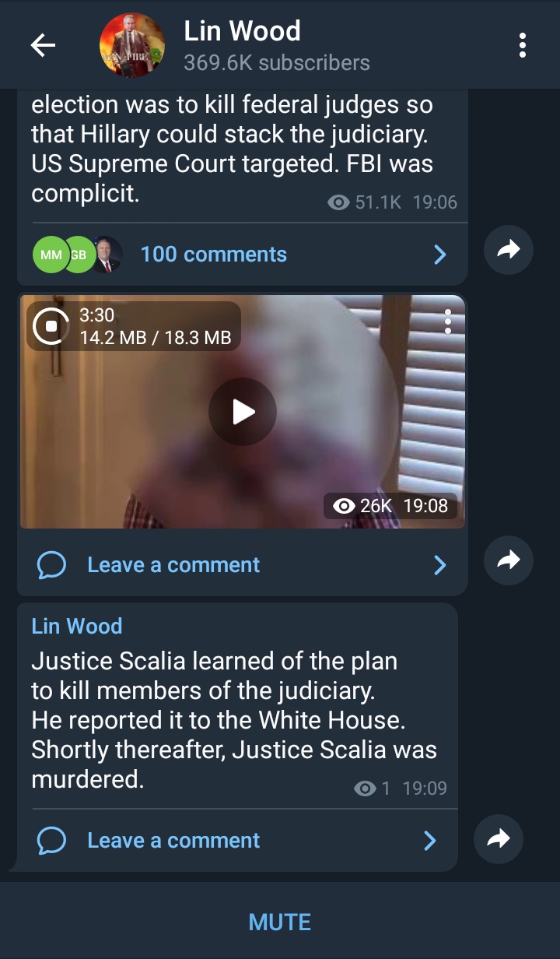560x959 pixels.
Task: Open the video's three-dot menu
Action: coord(447,321)
